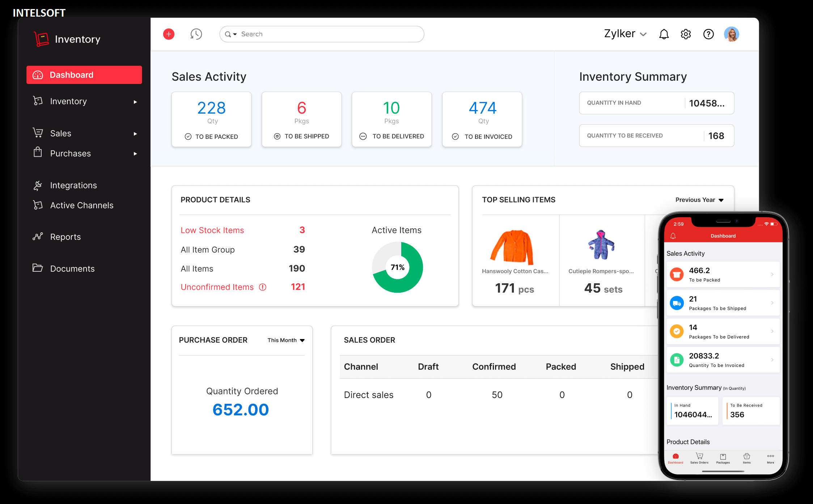Tap the Items tab on phone
The height and width of the screenshot is (504, 813).
(747, 458)
